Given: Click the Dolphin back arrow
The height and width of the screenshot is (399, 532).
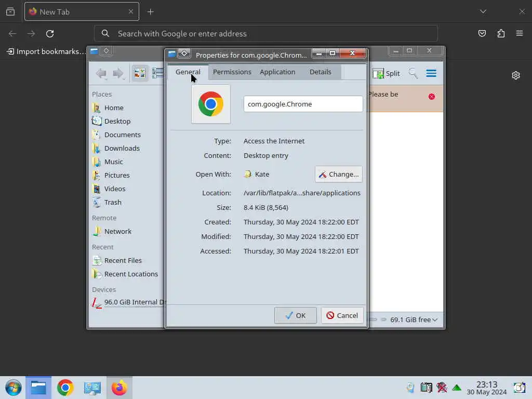Looking at the screenshot, I should (101, 73).
